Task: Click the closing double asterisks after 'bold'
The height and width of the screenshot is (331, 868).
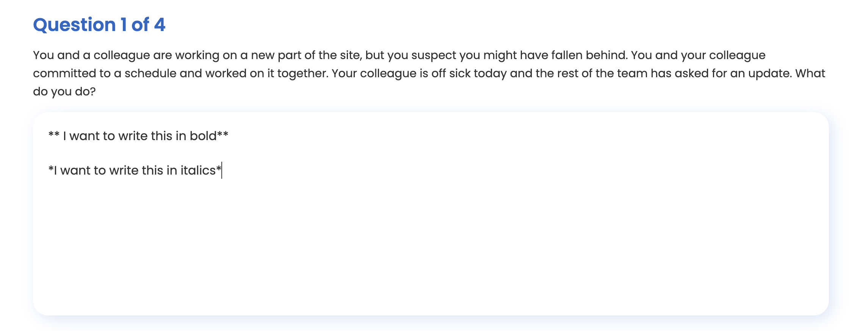Action: [x=223, y=135]
